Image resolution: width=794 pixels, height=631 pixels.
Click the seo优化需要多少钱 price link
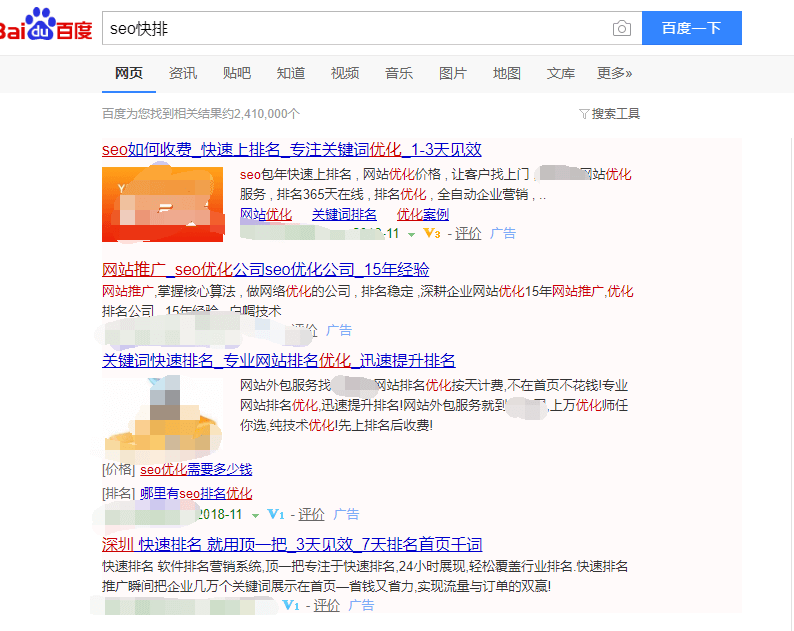pos(196,470)
